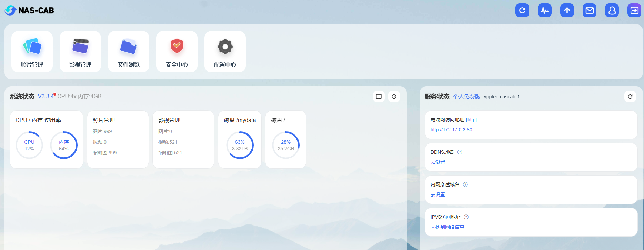Click 去设置 under 内网穿透域名
This screenshot has height=250, width=644.
[438, 194]
